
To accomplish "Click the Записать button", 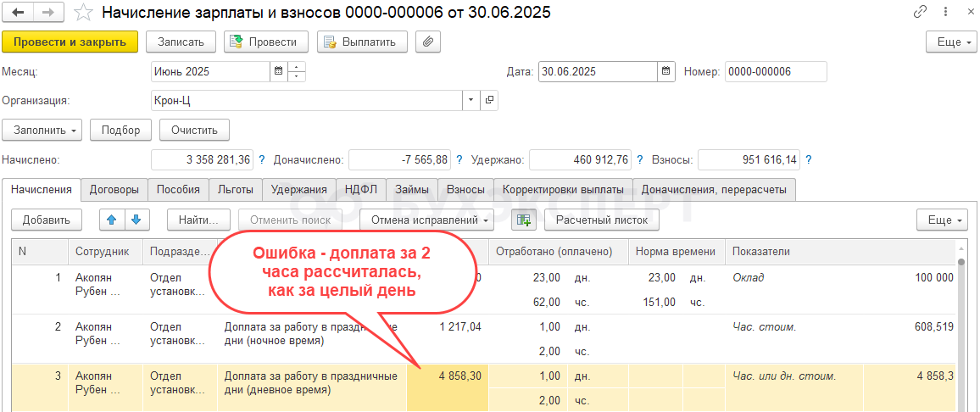I will coord(181,42).
